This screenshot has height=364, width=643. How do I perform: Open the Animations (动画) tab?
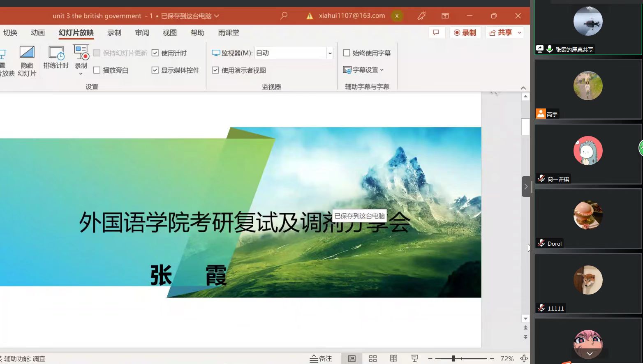tap(37, 32)
